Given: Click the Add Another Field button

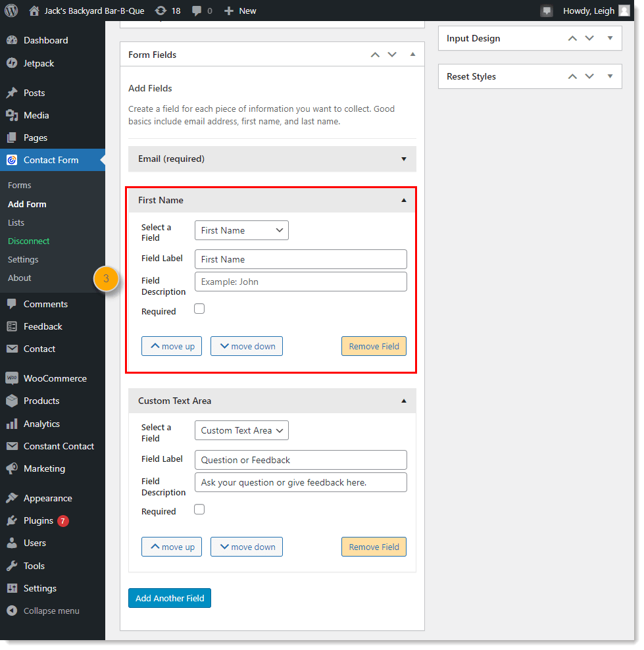Looking at the screenshot, I should (x=170, y=598).
